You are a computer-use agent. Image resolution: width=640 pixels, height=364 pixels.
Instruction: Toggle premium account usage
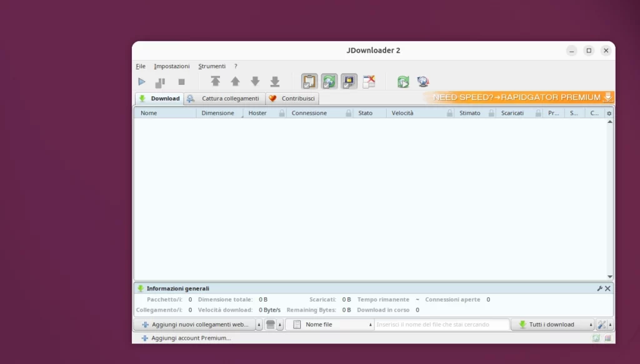point(349,81)
